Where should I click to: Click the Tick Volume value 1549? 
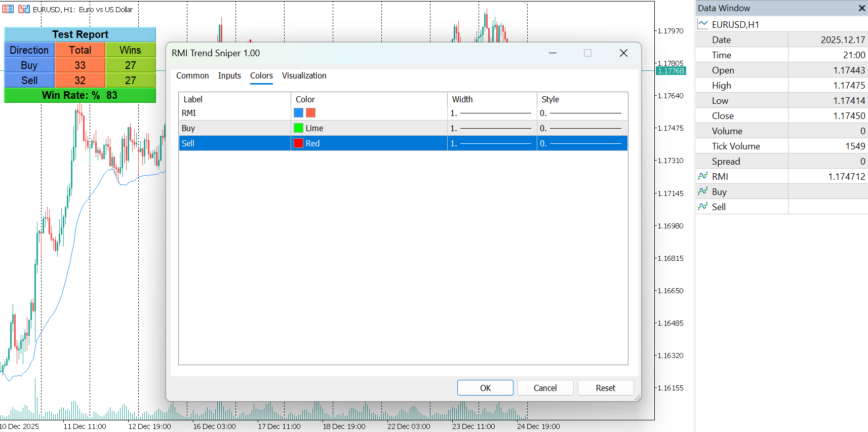(855, 146)
